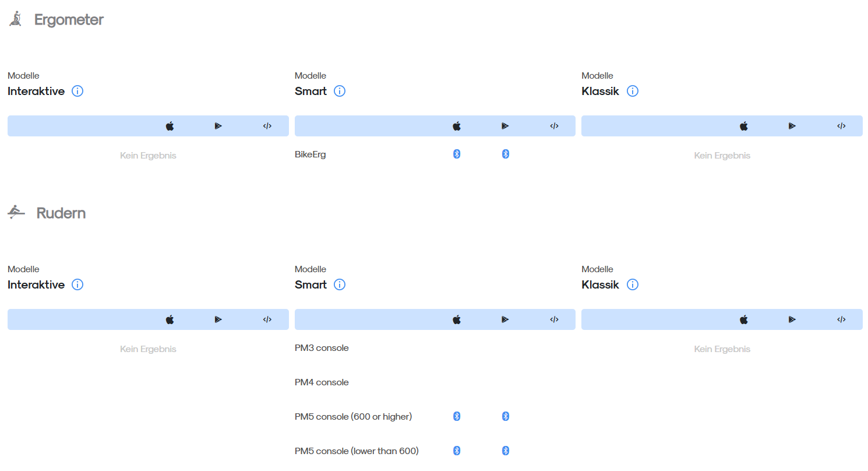868x471 pixels.
Task: Click info icon next to Ergometer Klassik
Action: (x=633, y=91)
